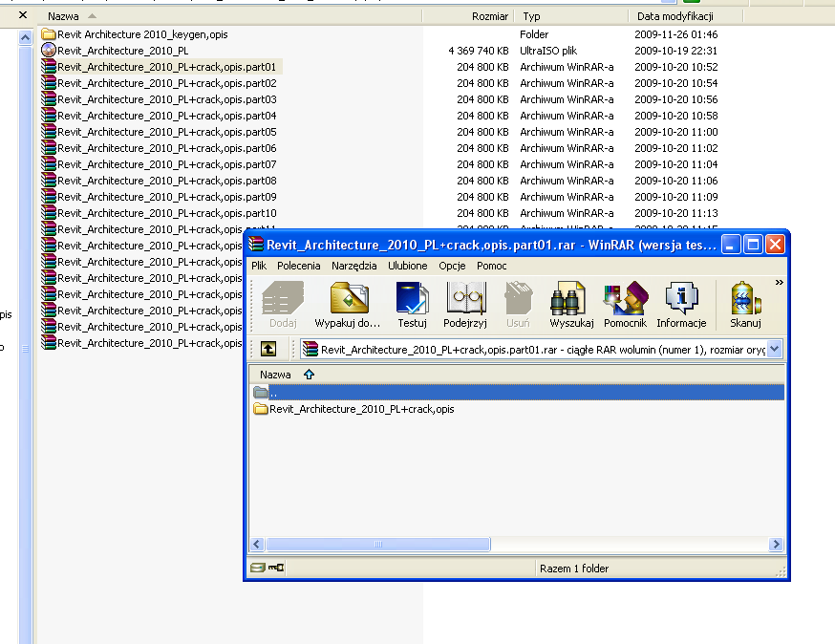Click the Podejrzyj (View) toolbar icon
The image size is (835, 644).
[x=465, y=297]
